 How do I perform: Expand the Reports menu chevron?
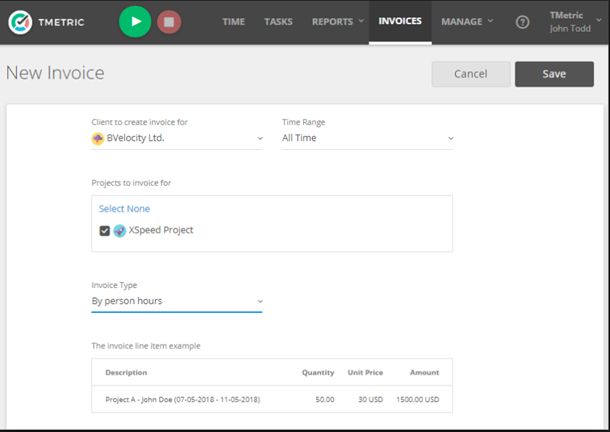(361, 21)
